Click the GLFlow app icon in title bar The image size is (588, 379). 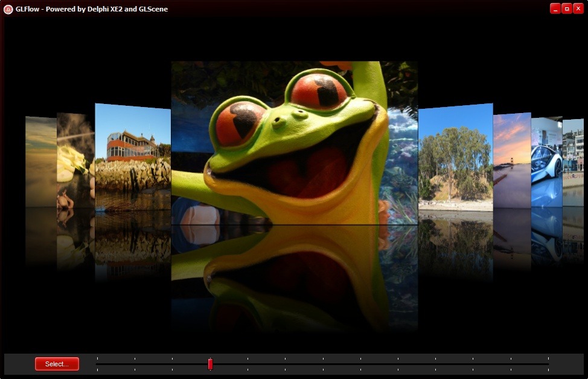8,9
